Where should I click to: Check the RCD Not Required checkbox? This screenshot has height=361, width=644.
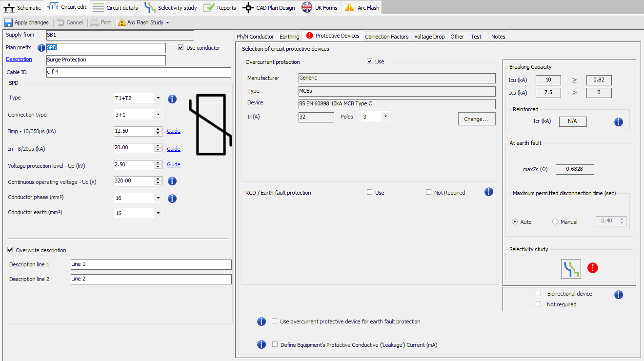click(x=428, y=192)
